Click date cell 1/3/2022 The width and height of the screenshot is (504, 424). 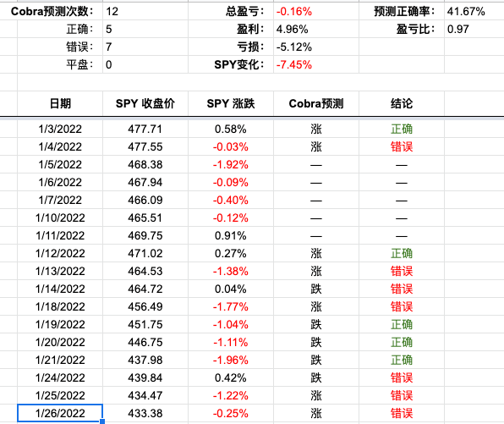(x=60, y=129)
